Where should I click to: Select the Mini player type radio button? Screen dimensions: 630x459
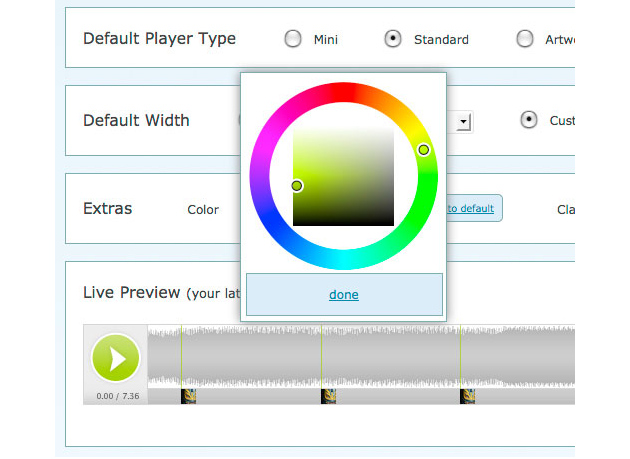click(x=293, y=39)
